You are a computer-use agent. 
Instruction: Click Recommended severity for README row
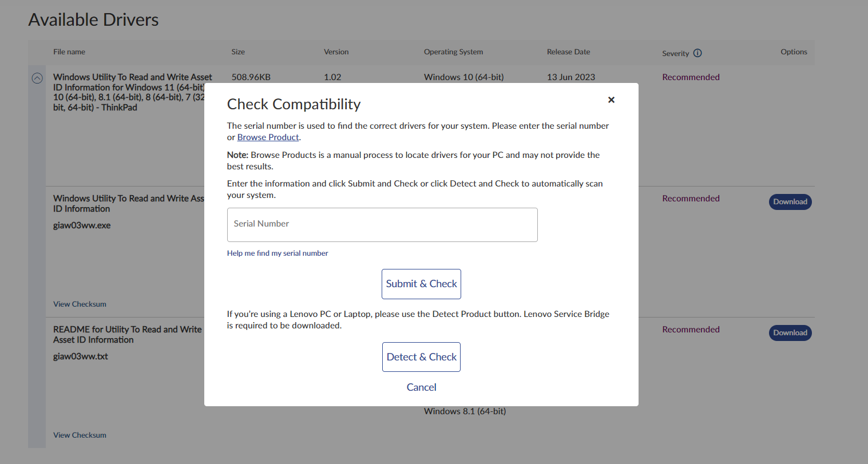pyautogui.click(x=691, y=330)
